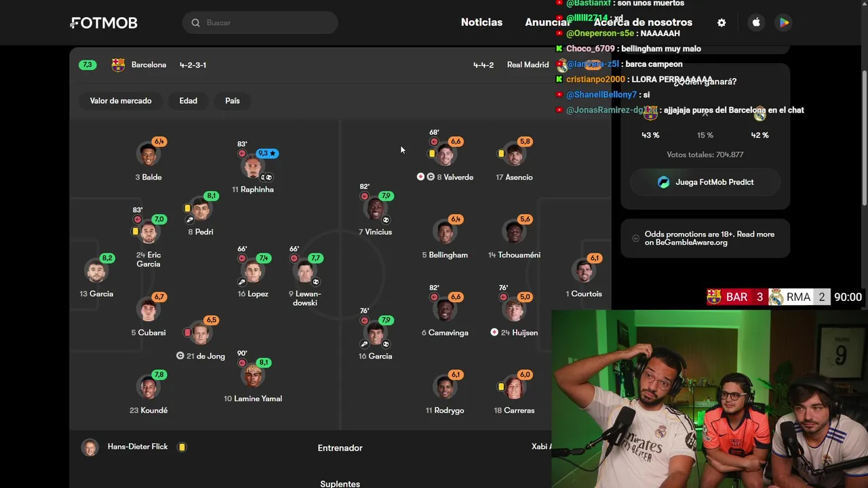Open Cubarsi player avatar
The image size is (868, 488).
(148, 310)
